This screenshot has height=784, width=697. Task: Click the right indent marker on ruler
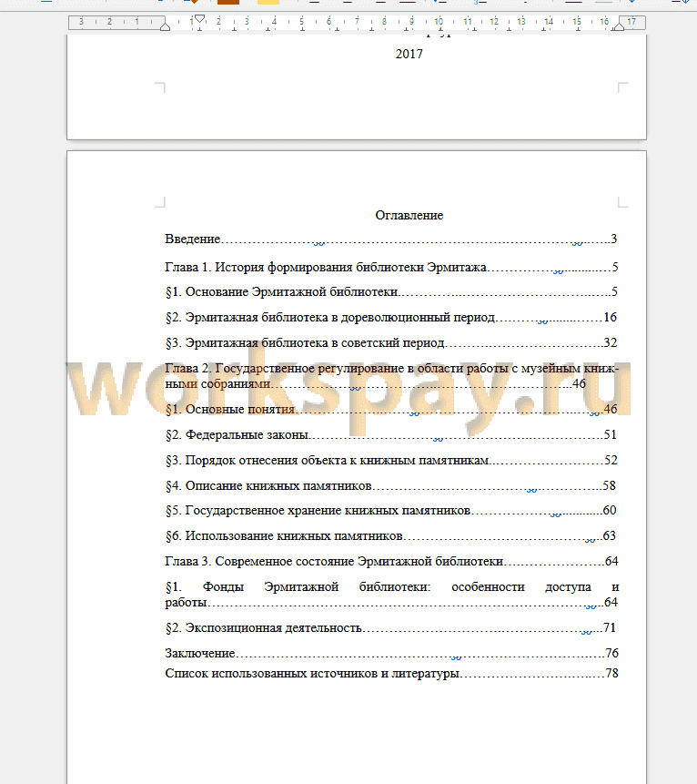(x=619, y=27)
